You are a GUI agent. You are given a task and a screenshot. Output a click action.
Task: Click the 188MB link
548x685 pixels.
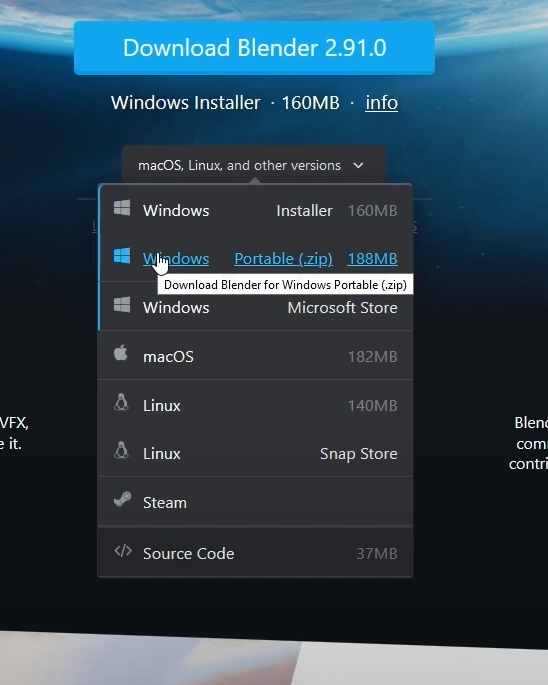[x=372, y=259]
